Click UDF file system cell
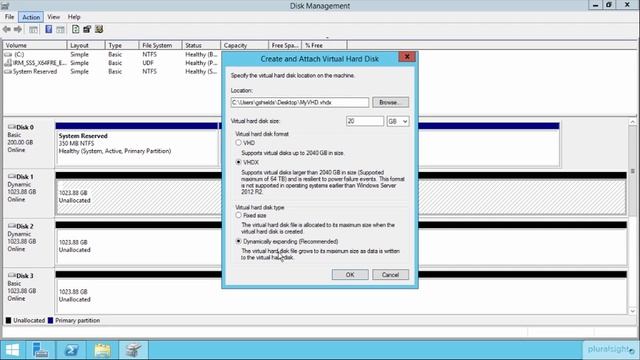Image resolution: width=640 pixels, height=360 pixels. pos(148,63)
